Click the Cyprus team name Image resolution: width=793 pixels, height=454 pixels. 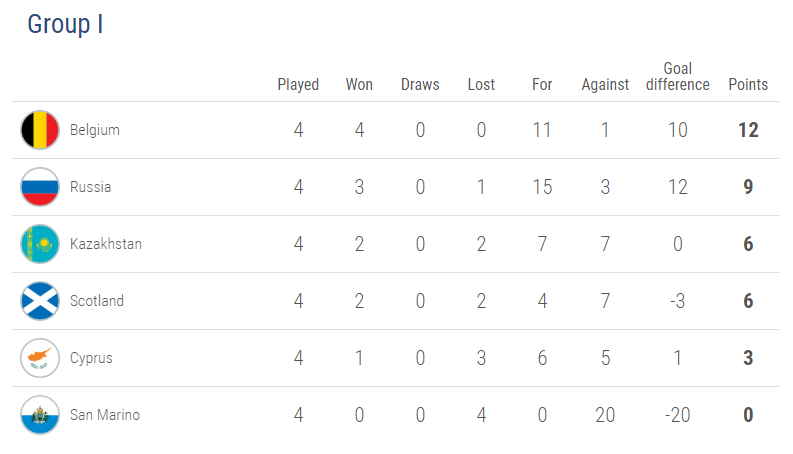(x=91, y=358)
